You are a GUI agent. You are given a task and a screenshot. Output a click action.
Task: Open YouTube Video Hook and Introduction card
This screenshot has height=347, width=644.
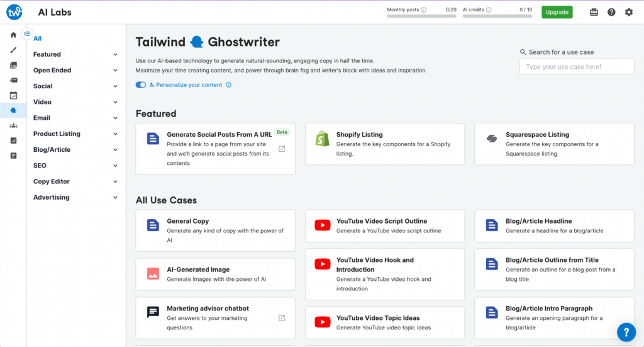tap(385, 274)
